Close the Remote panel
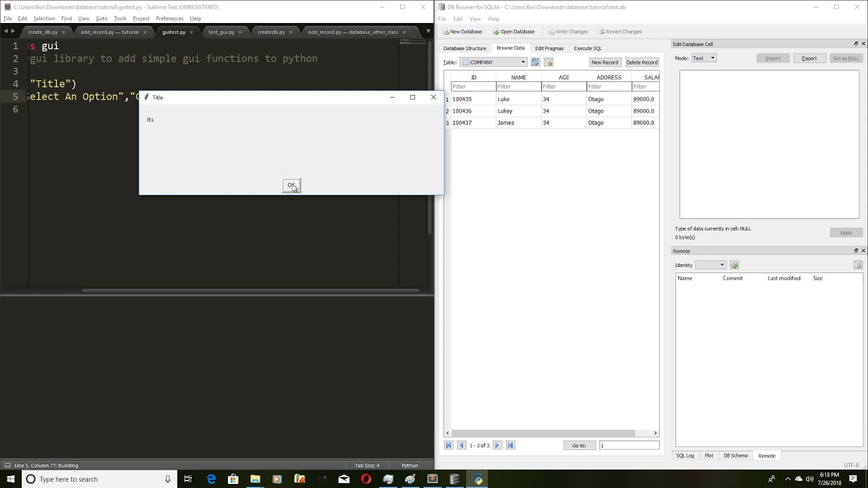 (863, 251)
